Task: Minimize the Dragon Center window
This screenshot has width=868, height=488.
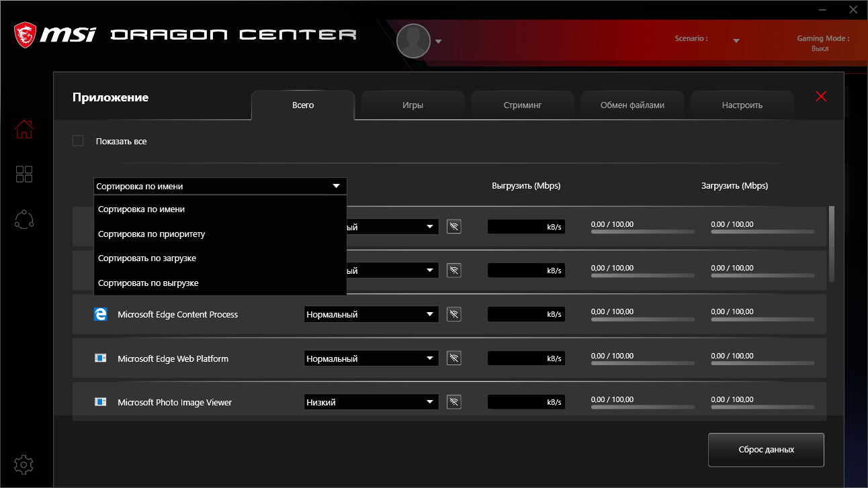Action: point(822,9)
